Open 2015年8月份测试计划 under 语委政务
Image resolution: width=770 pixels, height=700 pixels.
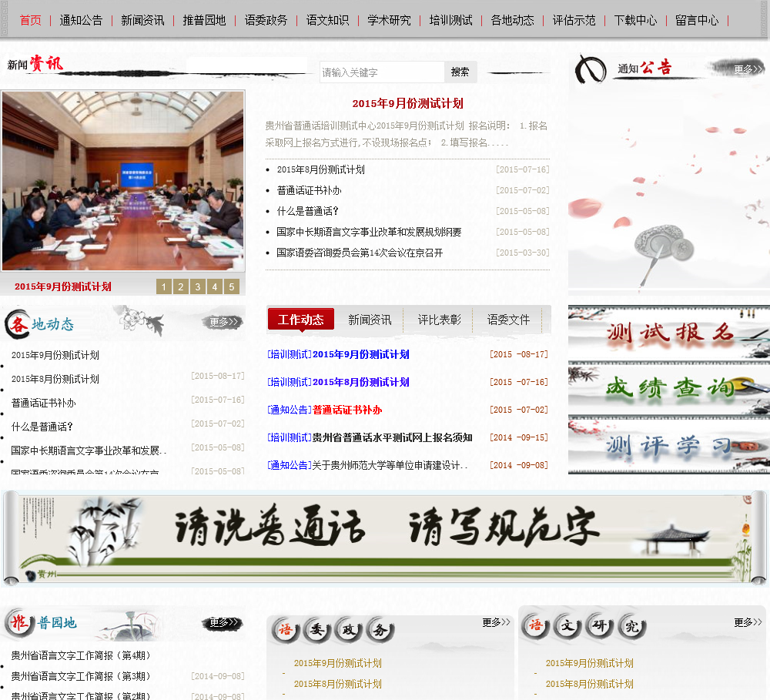coord(338,685)
